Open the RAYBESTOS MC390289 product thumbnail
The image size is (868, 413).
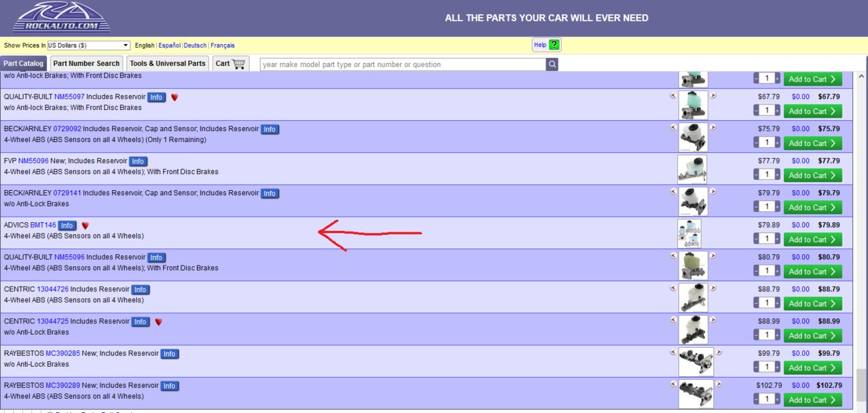[695, 394]
